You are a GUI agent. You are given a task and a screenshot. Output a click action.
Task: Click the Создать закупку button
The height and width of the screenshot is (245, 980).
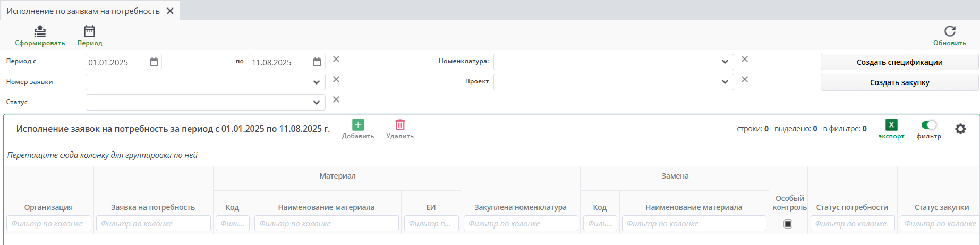[x=899, y=82]
